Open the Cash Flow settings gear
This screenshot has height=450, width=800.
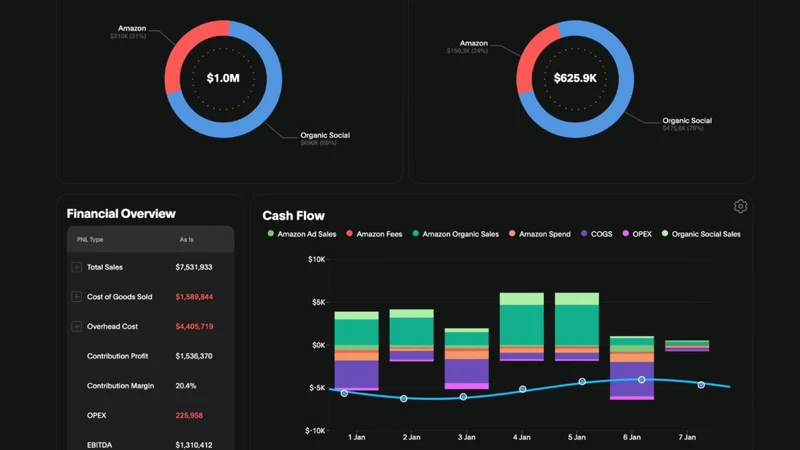[740, 206]
